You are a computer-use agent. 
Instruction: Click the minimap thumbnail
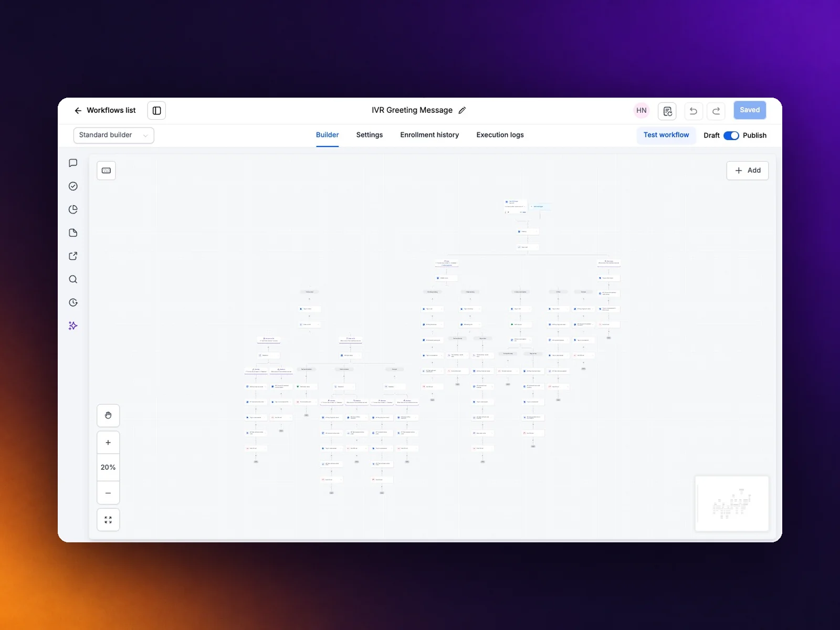tap(732, 503)
